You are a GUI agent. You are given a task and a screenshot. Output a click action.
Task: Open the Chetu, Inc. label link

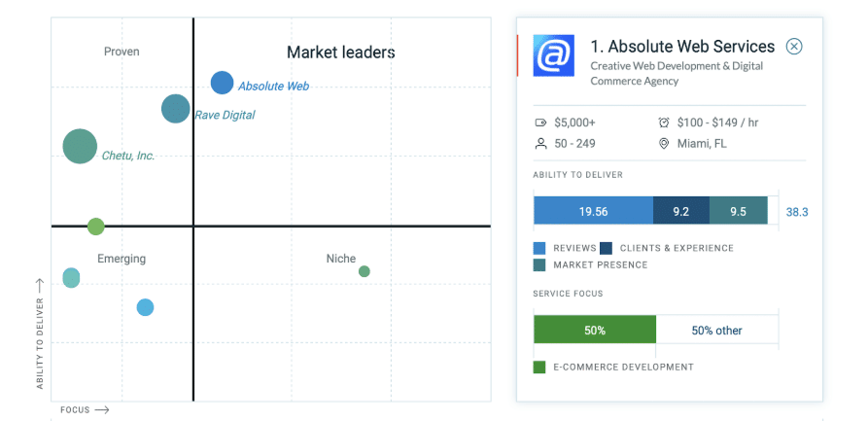click(x=128, y=156)
